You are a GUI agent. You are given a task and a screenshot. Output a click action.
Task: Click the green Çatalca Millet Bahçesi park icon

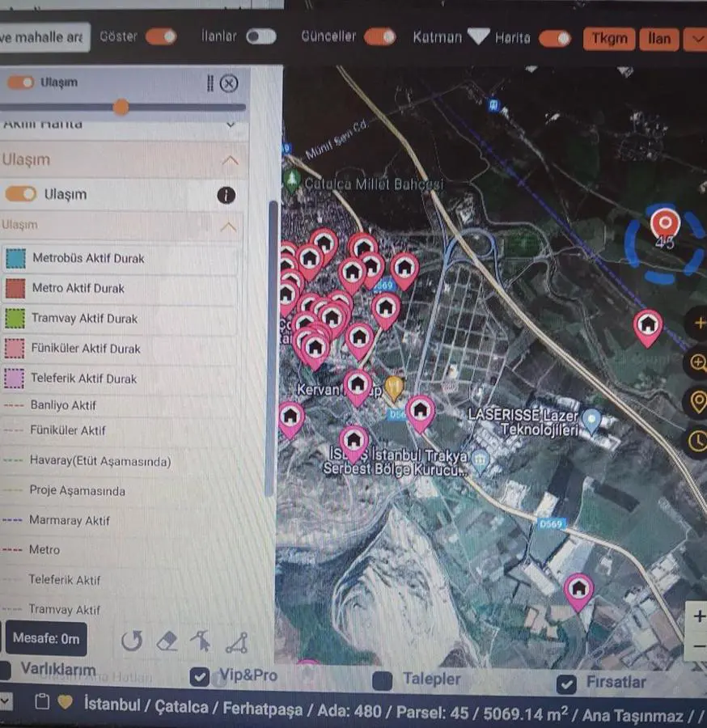[292, 180]
